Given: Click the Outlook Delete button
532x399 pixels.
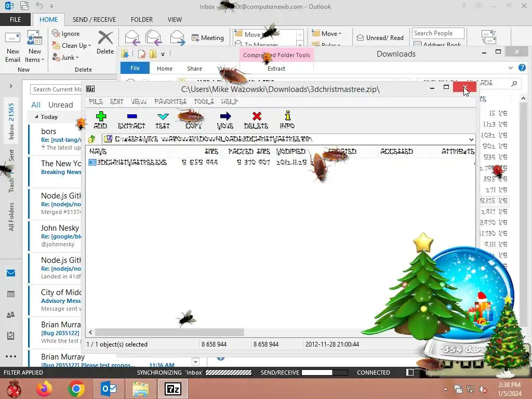Looking at the screenshot, I should (105, 43).
